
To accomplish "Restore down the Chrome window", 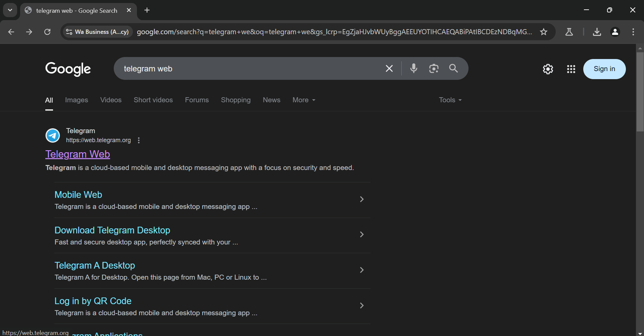I will pos(609,10).
